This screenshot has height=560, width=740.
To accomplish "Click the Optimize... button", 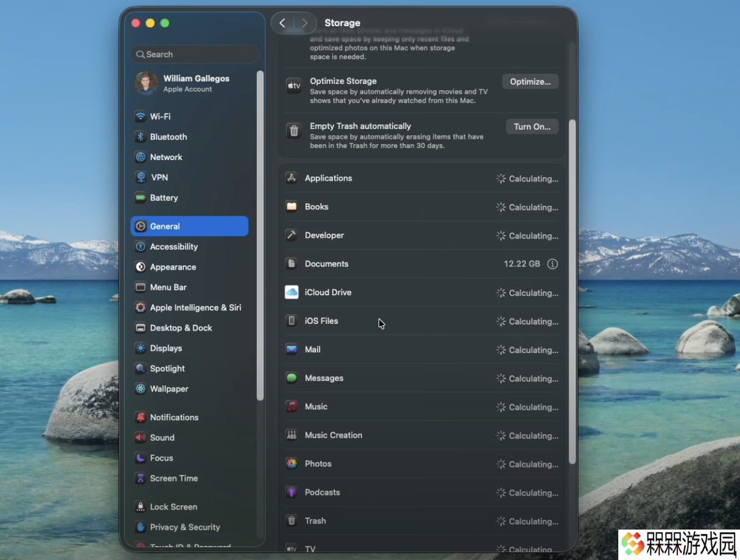I will coord(530,82).
